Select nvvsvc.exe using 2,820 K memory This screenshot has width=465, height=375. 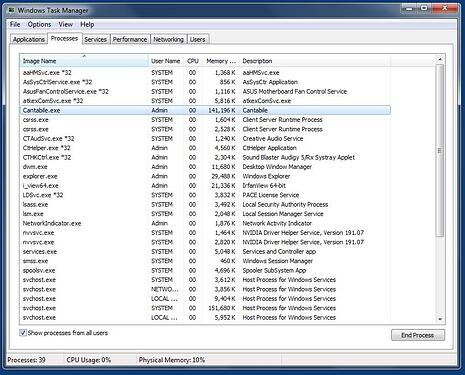(205, 242)
